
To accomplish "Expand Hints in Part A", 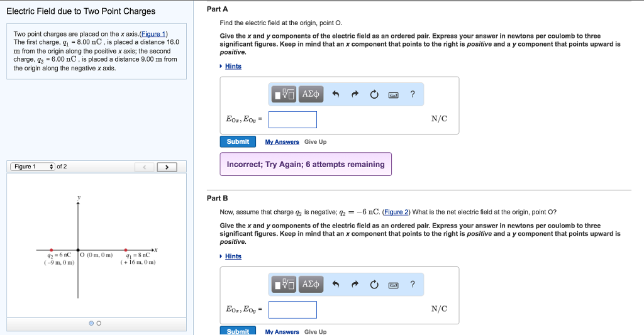I will click(x=233, y=66).
